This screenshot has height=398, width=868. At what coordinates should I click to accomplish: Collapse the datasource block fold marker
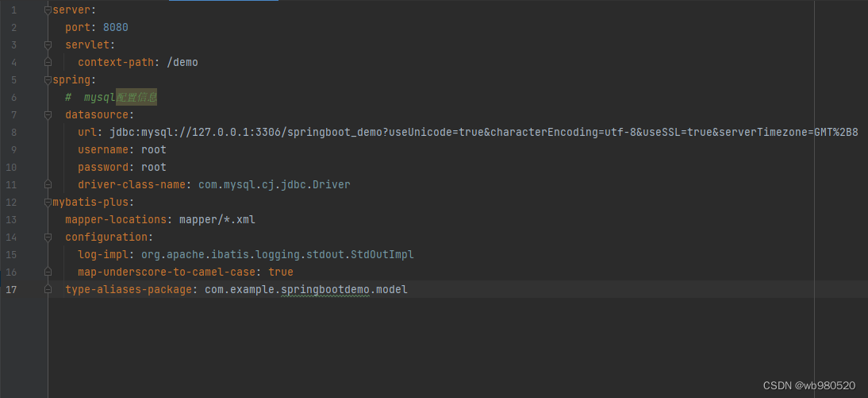(x=48, y=114)
